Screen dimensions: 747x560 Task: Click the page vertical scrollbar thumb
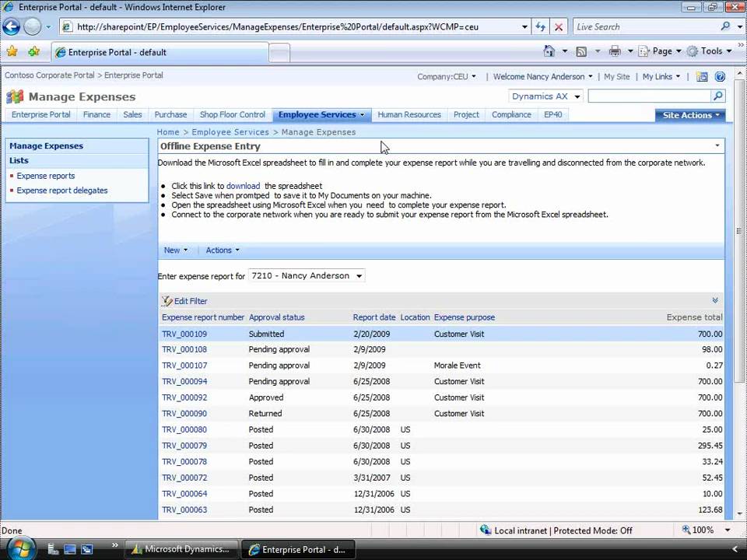(x=739, y=230)
